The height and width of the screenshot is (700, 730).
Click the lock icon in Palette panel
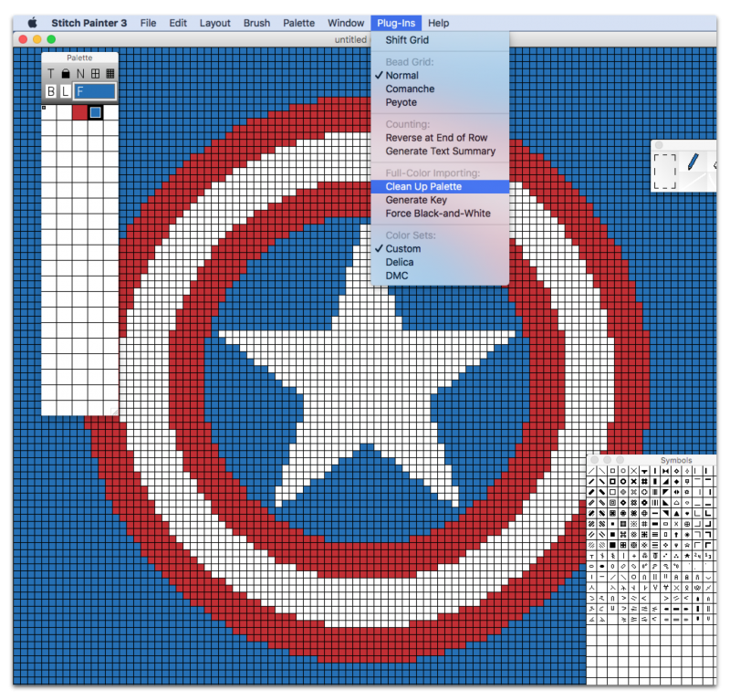[x=66, y=74]
